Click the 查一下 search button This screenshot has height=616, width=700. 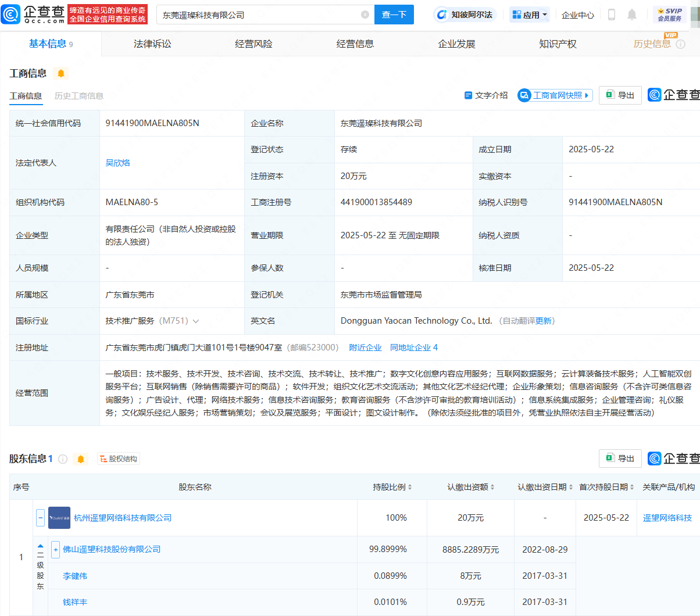tap(394, 15)
